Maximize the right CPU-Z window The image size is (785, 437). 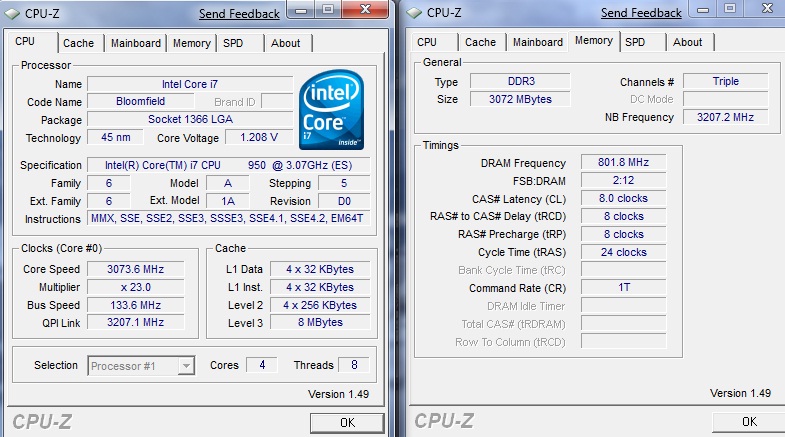coord(730,9)
